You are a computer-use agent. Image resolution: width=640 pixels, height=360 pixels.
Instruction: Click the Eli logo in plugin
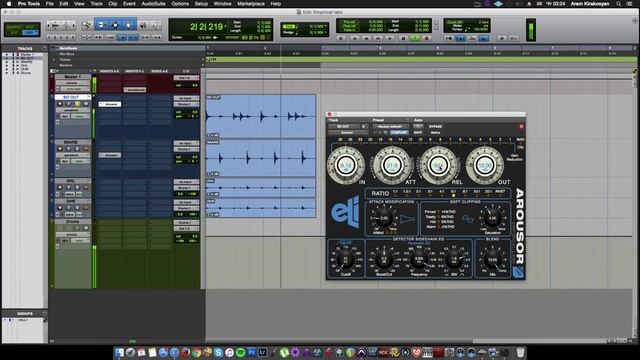coord(345,212)
